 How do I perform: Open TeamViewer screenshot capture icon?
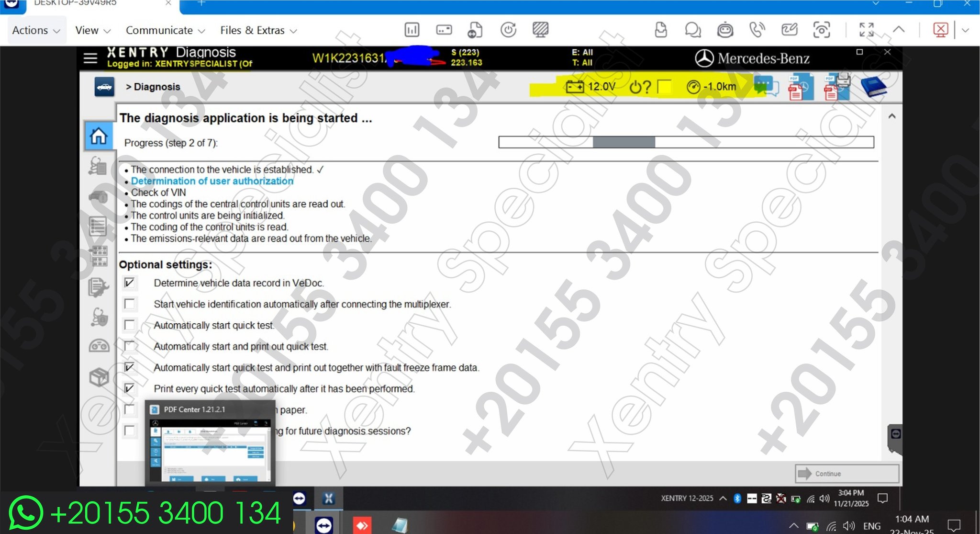[x=822, y=30]
